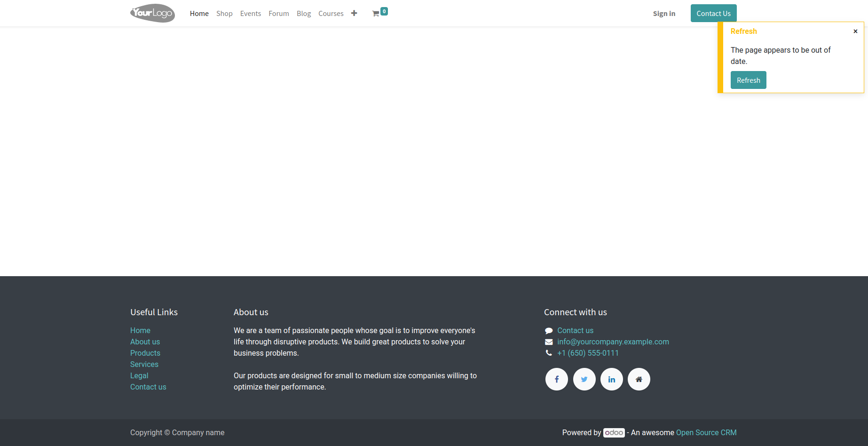
Task: Click the info@yourcompany.example.com email link
Action: (x=613, y=342)
